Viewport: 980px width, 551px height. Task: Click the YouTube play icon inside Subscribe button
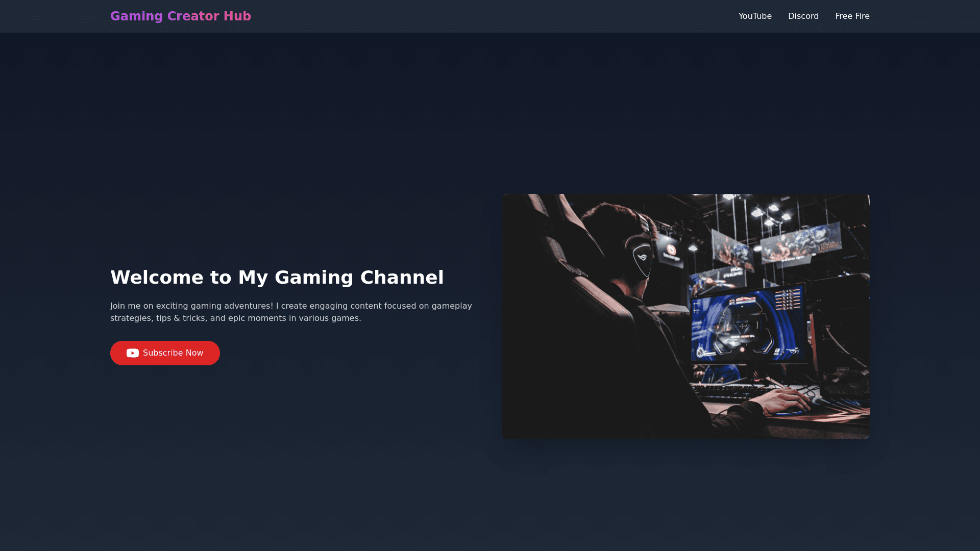click(x=132, y=353)
